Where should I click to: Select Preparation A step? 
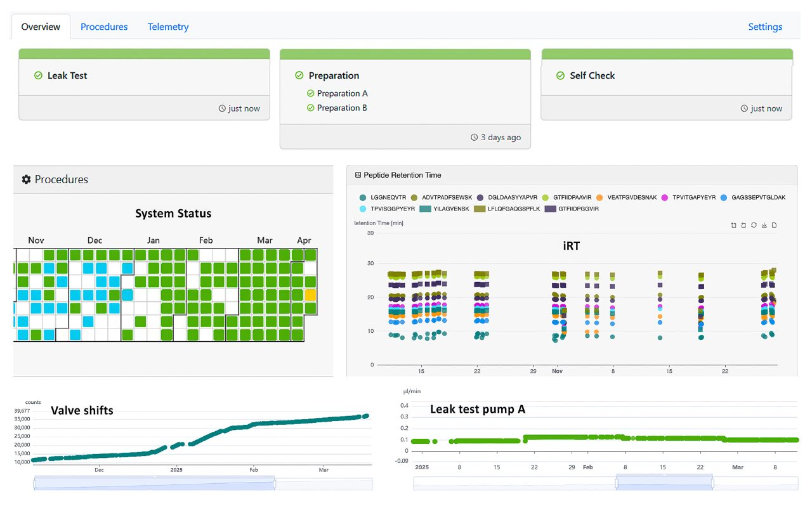click(x=342, y=93)
